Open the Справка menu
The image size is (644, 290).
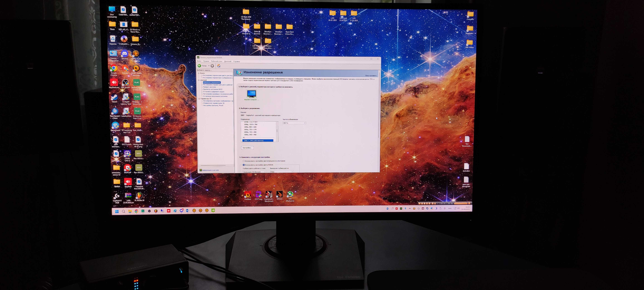point(236,61)
